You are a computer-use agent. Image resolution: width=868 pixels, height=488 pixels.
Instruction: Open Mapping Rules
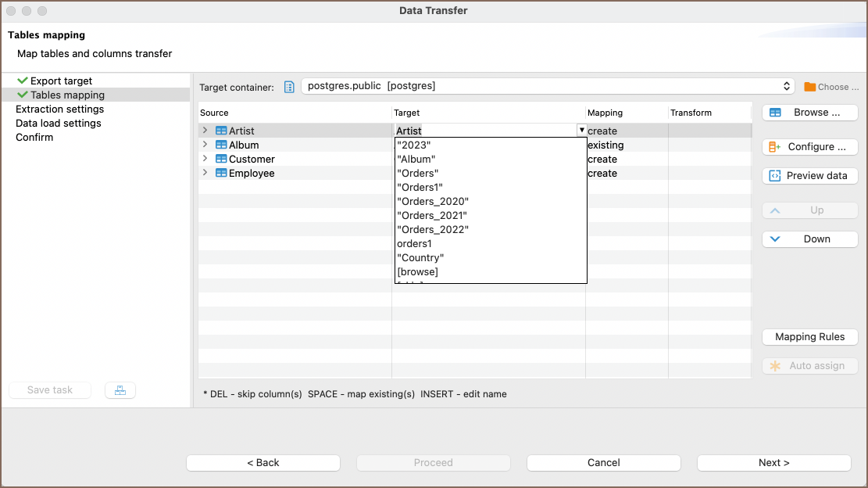click(809, 337)
